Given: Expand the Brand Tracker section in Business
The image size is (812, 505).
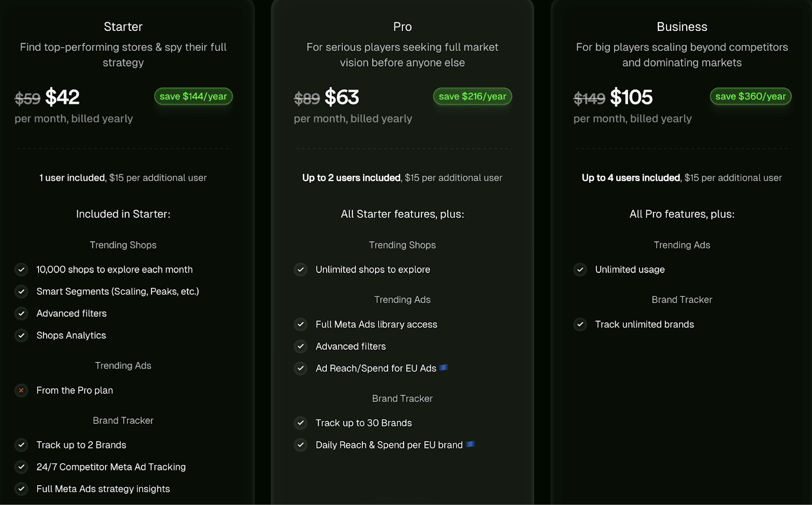Looking at the screenshot, I should click(x=682, y=299).
